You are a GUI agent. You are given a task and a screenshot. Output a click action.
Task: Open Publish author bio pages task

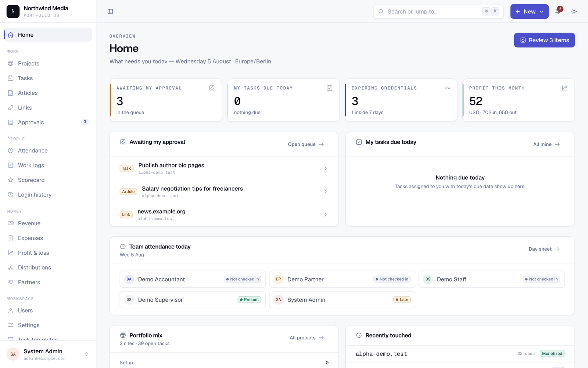(x=224, y=169)
